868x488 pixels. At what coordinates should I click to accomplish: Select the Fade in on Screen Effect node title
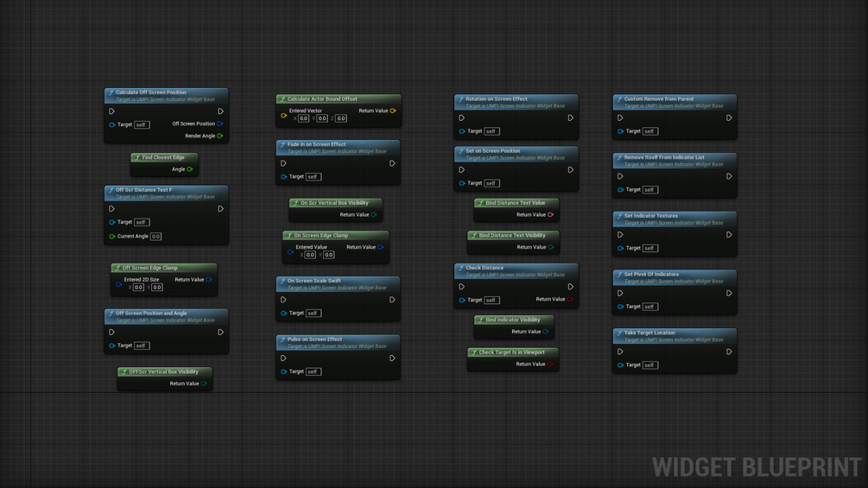pyautogui.click(x=317, y=144)
